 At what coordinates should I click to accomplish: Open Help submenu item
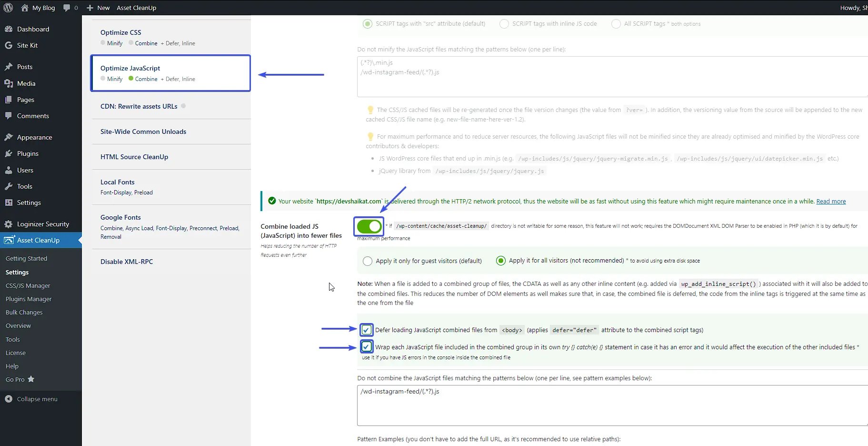12,366
